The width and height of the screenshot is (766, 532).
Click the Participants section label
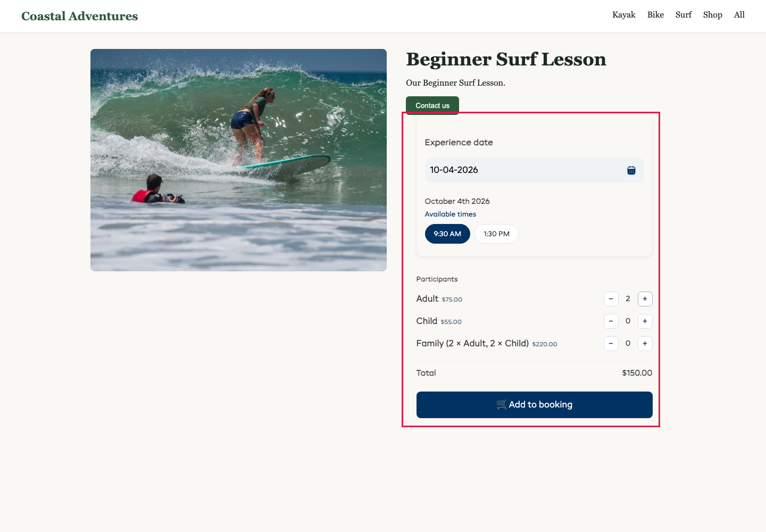pos(437,279)
